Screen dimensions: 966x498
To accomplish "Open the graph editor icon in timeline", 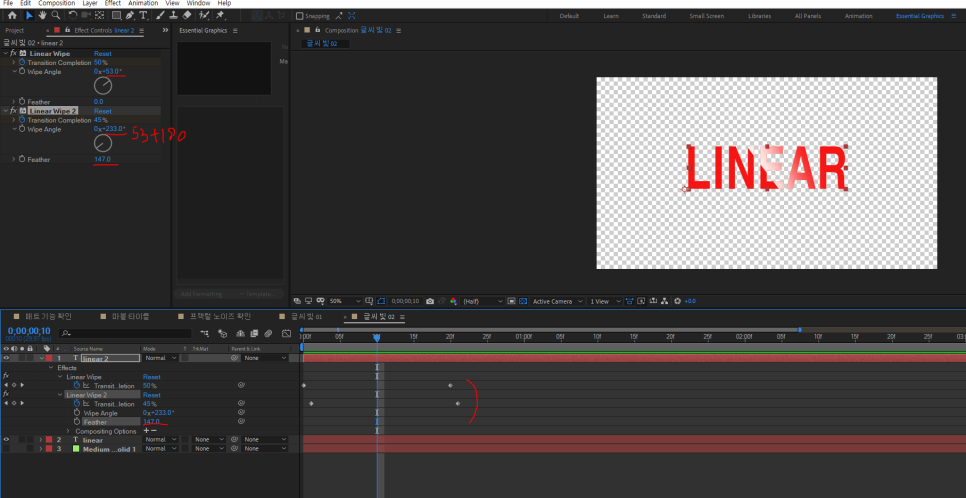I will pyautogui.click(x=286, y=333).
